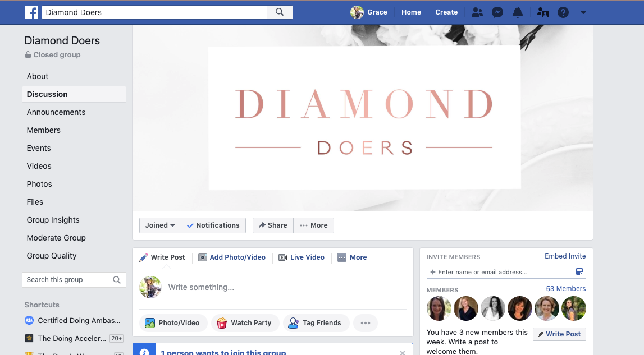Image resolution: width=644 pixels, height=355 pixels.
Task: Toggle the Notifications checkmark button
Action: pos(213,225)
